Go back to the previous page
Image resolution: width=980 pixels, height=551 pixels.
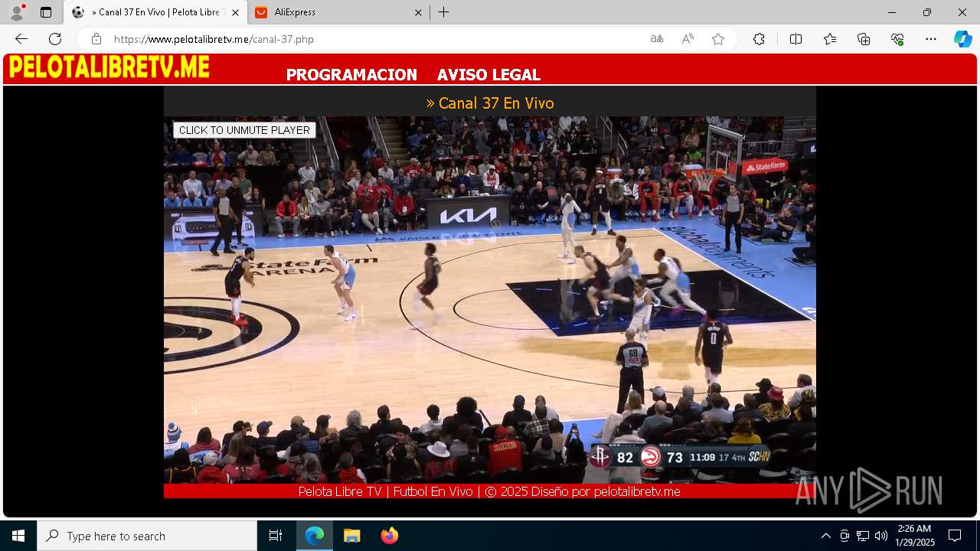pyautogui.click(x=21, y=39)
